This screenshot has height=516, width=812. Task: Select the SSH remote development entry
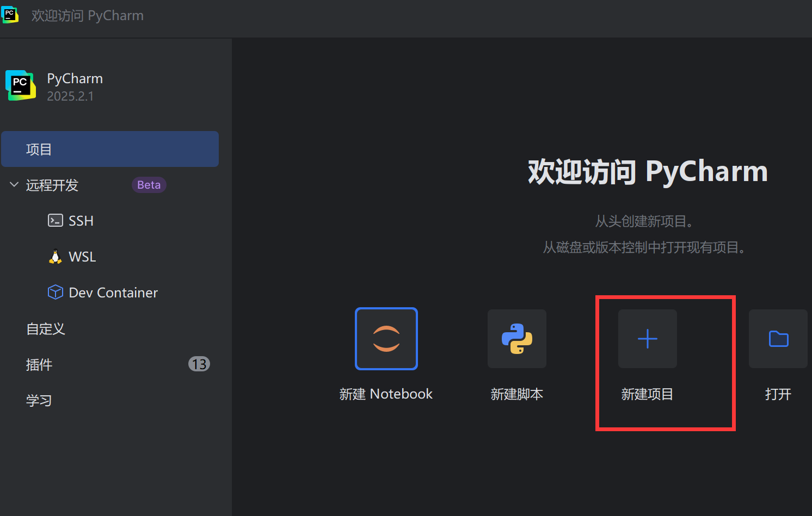pos(81,221)
